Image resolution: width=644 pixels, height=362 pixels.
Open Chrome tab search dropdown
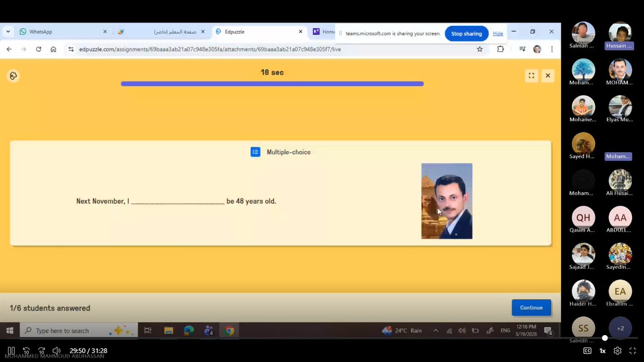point(8,32)
